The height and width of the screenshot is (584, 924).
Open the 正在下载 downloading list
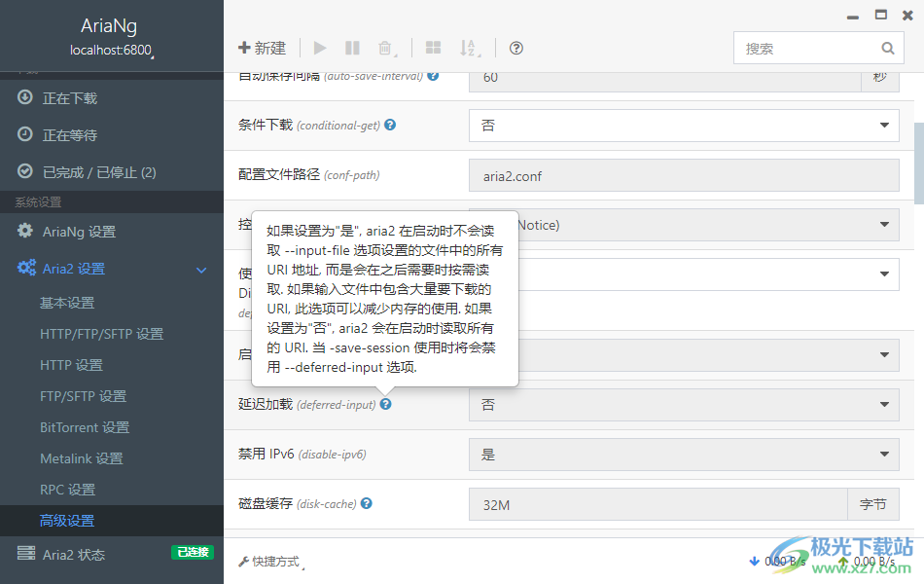[x=112, y=98]
